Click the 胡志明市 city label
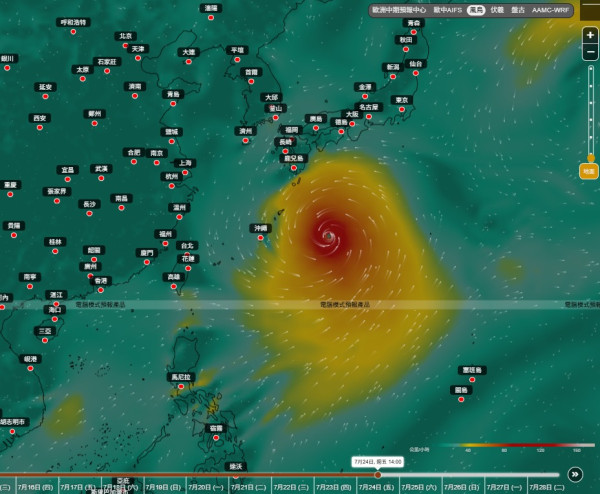600x494 pixels. coord(13,422)
